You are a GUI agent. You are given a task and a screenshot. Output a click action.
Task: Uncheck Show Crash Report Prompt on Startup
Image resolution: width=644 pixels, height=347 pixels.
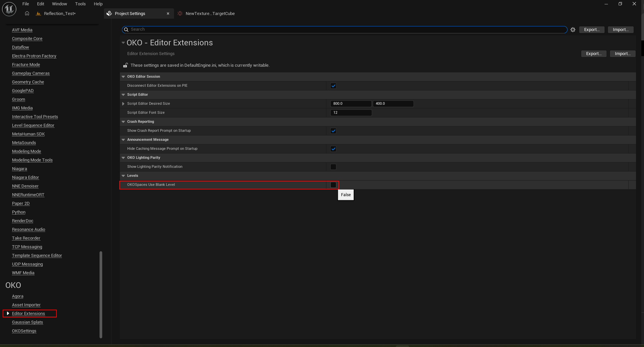(333, 131)
